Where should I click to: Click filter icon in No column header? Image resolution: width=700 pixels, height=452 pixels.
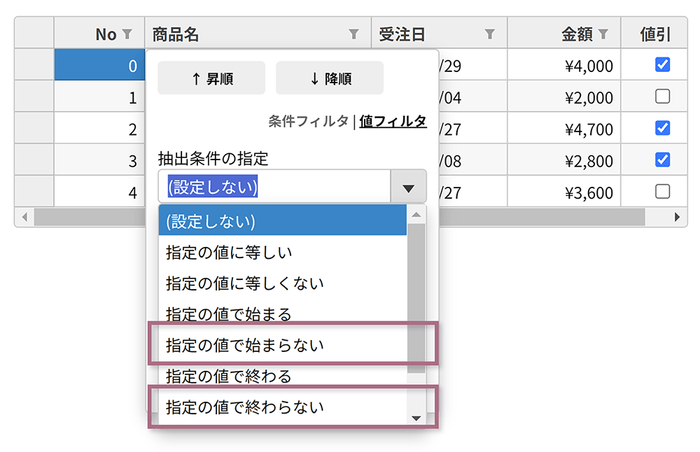(126, 35)
